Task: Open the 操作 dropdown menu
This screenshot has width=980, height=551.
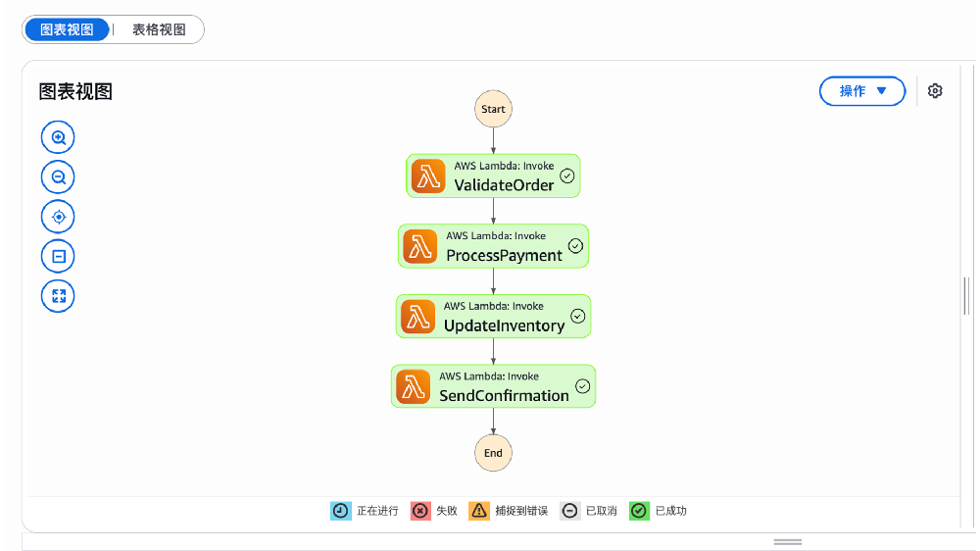Action: (x=862, y=91)
